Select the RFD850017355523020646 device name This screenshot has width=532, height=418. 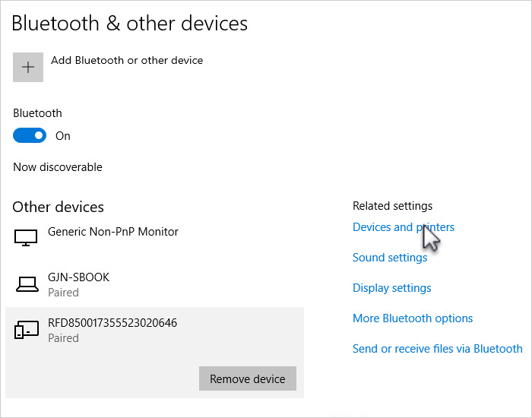point(112,323)
